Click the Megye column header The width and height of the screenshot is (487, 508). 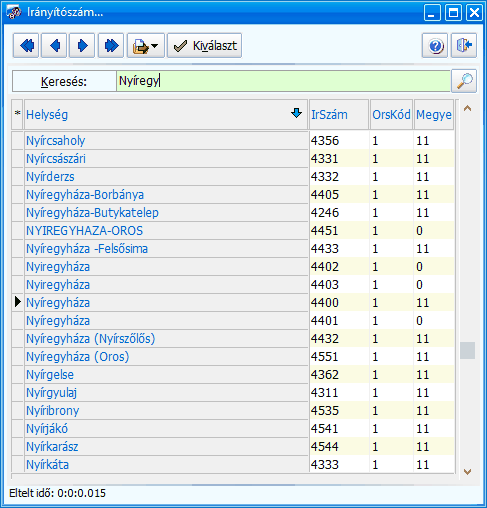point(434,114)
